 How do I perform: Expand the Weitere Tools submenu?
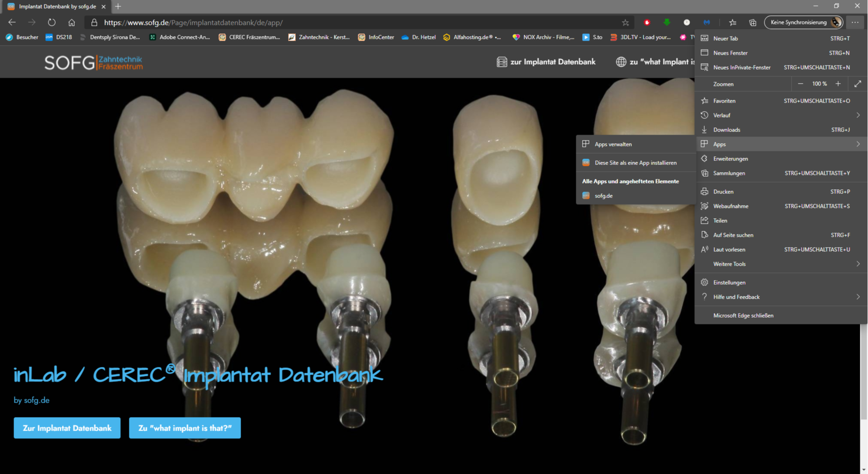(x=858, y=264)
